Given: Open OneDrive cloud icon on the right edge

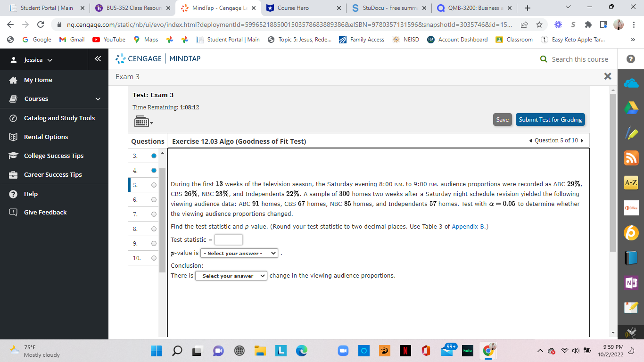Looking at the screenshot, I should coord(631,82).
